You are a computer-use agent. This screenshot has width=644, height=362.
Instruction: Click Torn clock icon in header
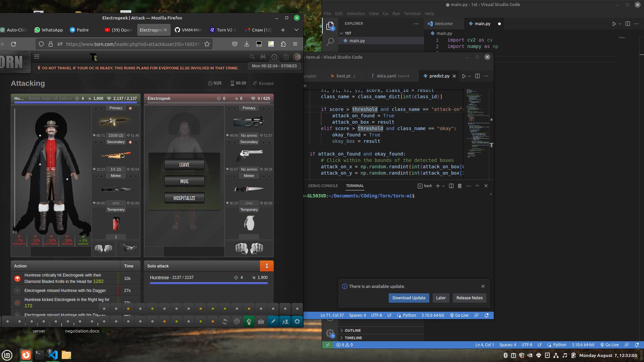pyautogui.click(x=274, y=57)
